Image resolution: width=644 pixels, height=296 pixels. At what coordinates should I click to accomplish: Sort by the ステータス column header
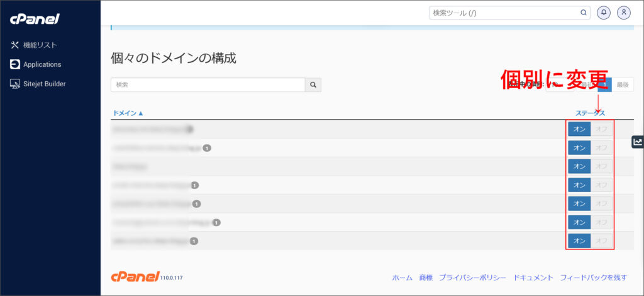pos(590,113)
